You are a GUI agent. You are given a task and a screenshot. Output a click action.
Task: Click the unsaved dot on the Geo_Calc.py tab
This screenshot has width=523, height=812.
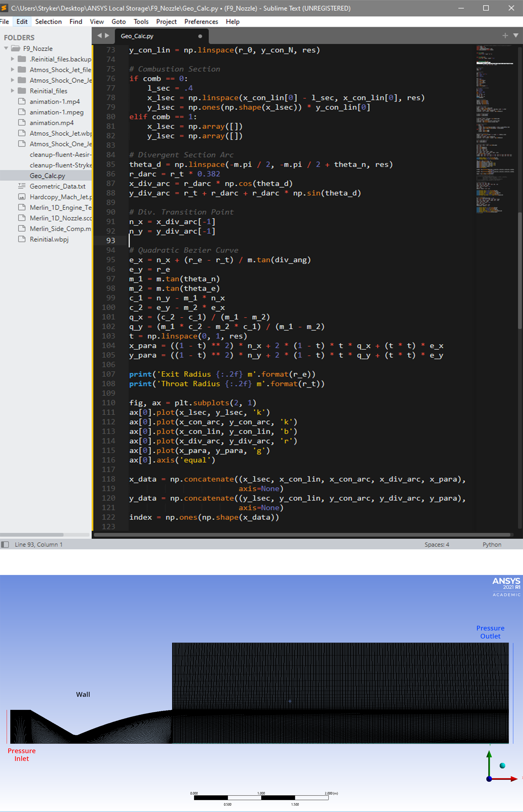click(200, 36)
